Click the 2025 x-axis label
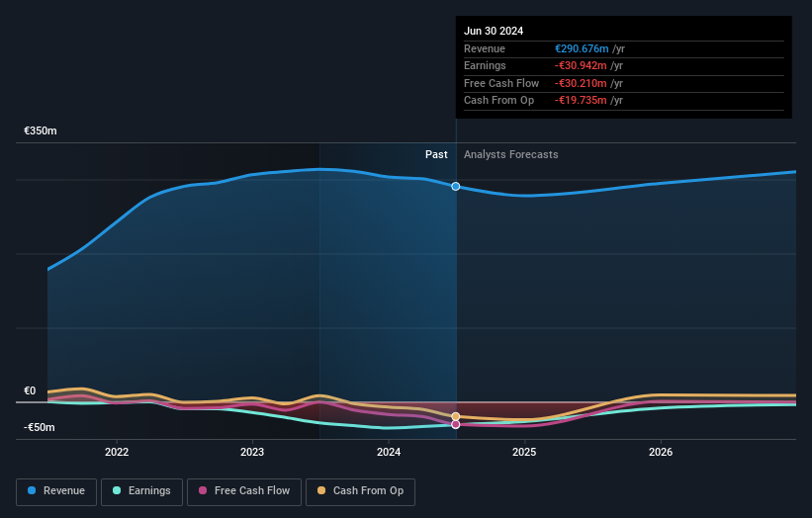The height and width of the screenshot is (518, 812). pyautogui.click(x=524, y=452)
